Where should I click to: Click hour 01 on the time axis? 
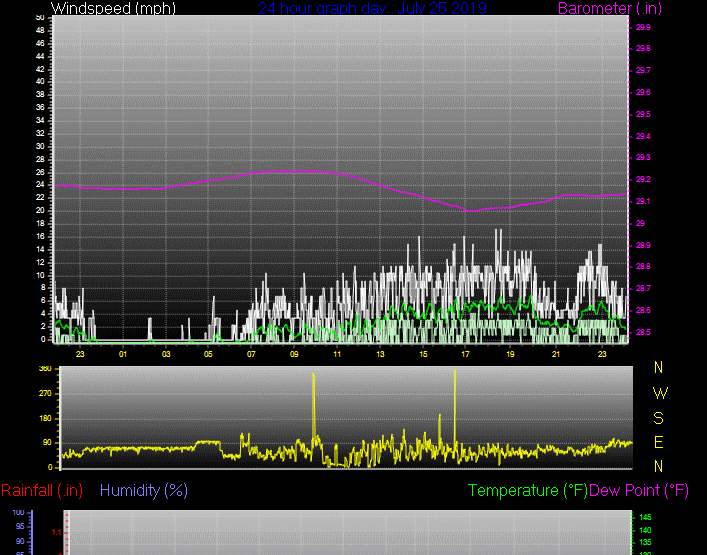(123, 354)
